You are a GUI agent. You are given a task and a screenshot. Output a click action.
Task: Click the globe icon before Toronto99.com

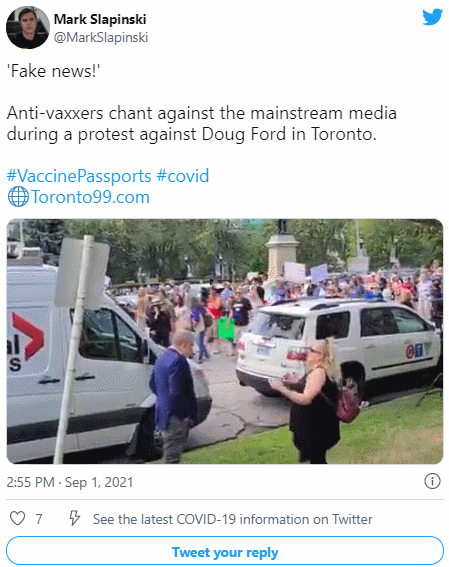(18, 197)
